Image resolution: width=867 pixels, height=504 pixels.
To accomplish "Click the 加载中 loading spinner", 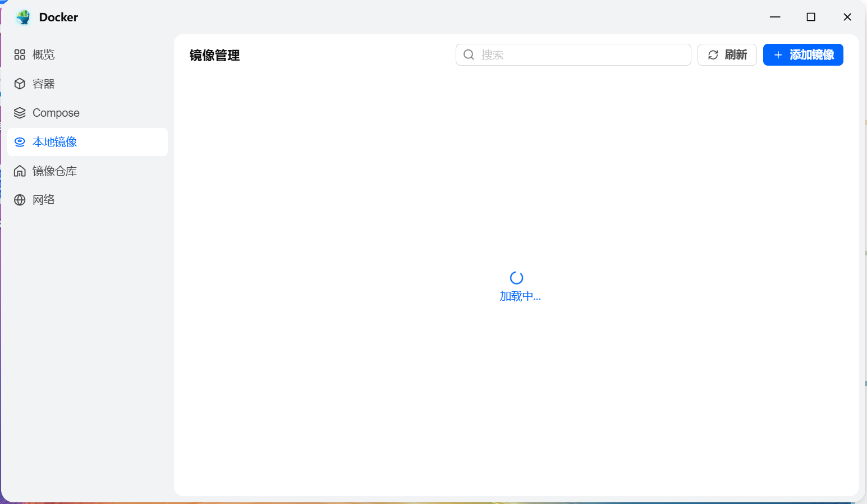I will 516,277.
